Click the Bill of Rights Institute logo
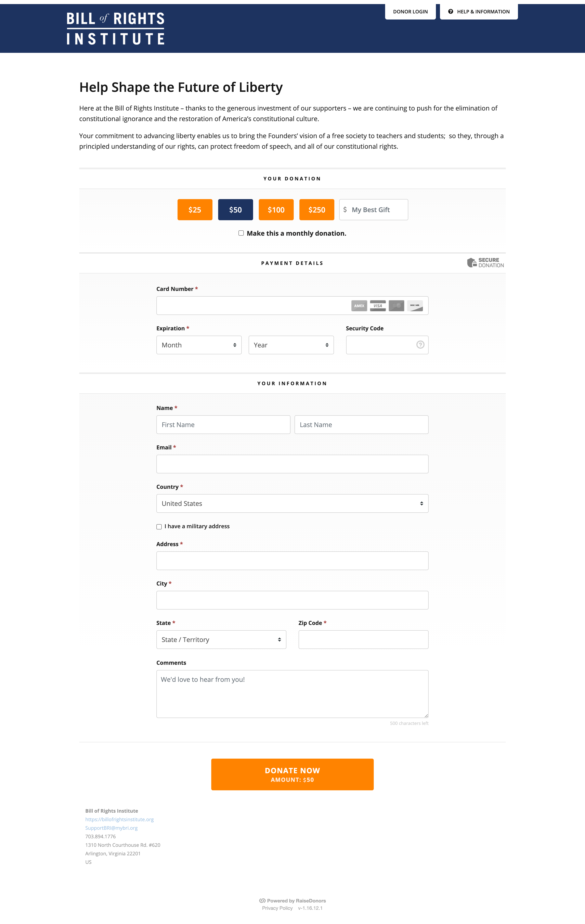This screenshot has height=924, width=585. pos(115,29)
